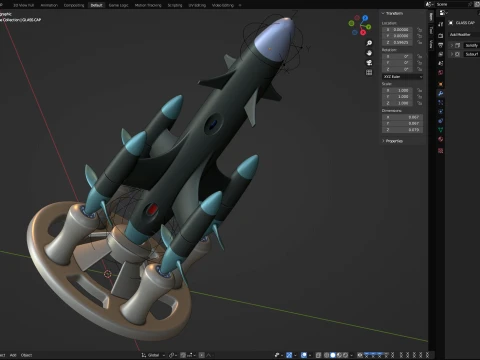Viewport: 480px width, 360px height.
Task: Click the blue Z axis gizmo ball
Action: pyautogui.click(x=365, y=18)
